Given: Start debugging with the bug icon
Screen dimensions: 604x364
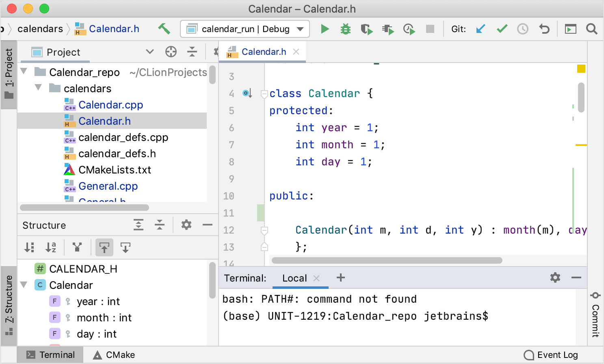Looking at the screenshot, I should (346, 29).
